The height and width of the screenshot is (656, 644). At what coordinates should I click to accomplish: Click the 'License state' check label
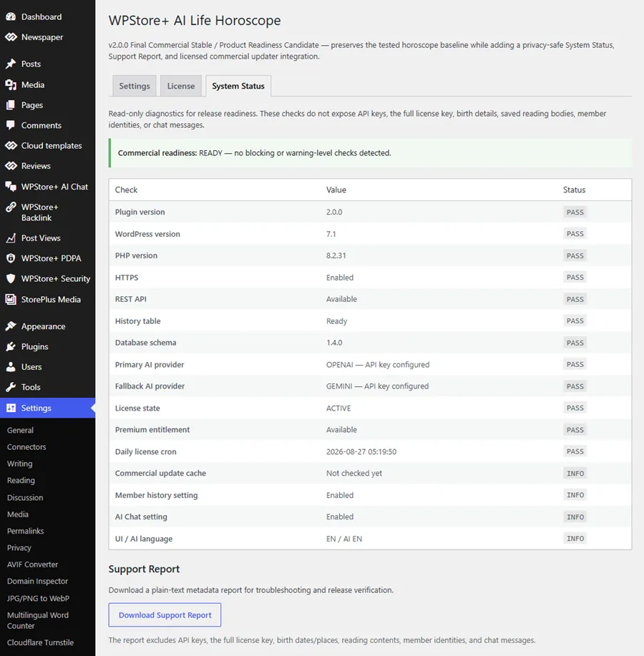[137, 408]
